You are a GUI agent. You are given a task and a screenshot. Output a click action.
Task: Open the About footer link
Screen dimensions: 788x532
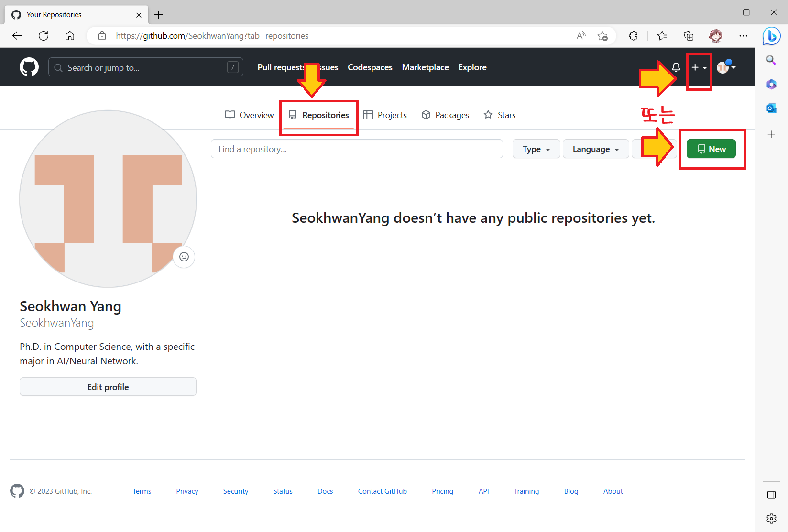pyautogui.click(x=613, y=491)
